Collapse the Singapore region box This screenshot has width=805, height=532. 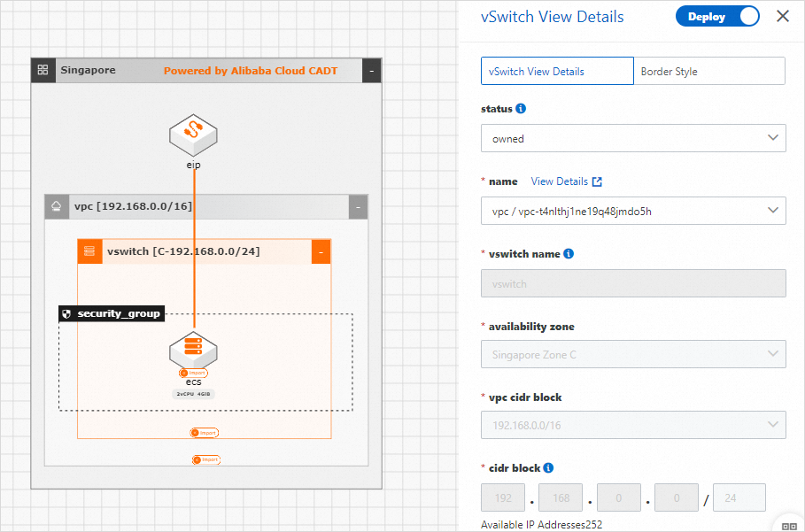(x=372, y=71)
